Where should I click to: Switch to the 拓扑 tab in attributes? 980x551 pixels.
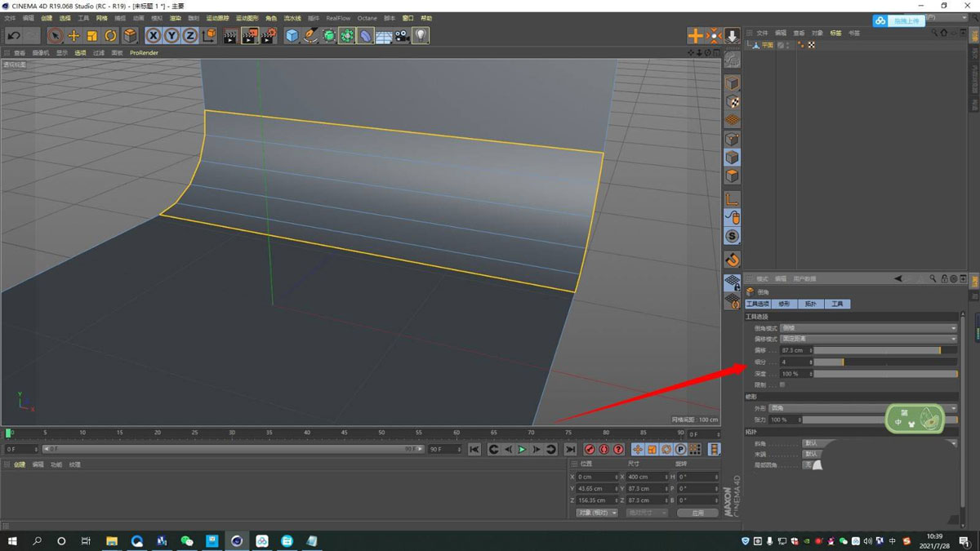pyautogui.click(x=812, y=303)
